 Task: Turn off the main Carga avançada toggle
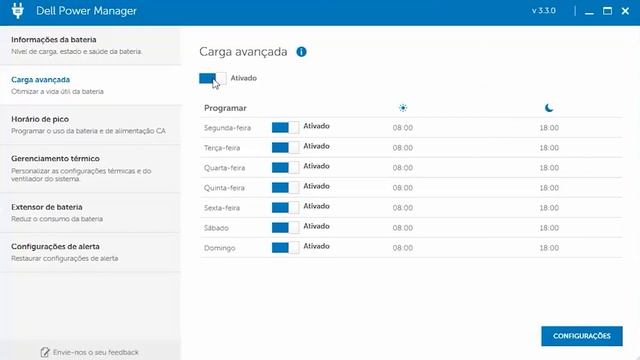pos(213,78)
